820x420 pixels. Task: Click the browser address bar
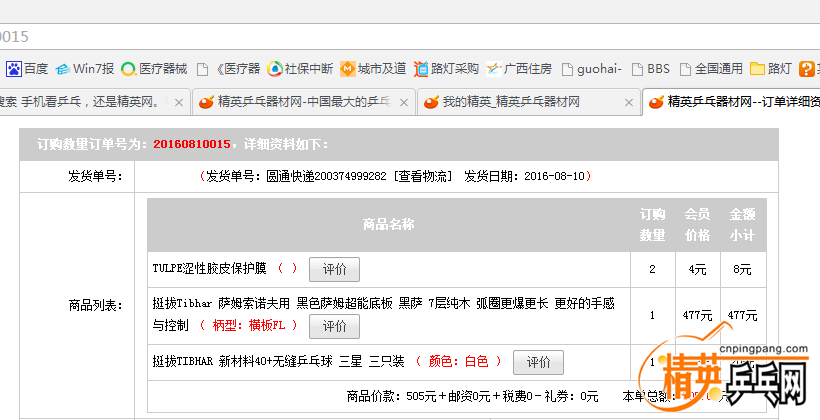click(410, 37)
